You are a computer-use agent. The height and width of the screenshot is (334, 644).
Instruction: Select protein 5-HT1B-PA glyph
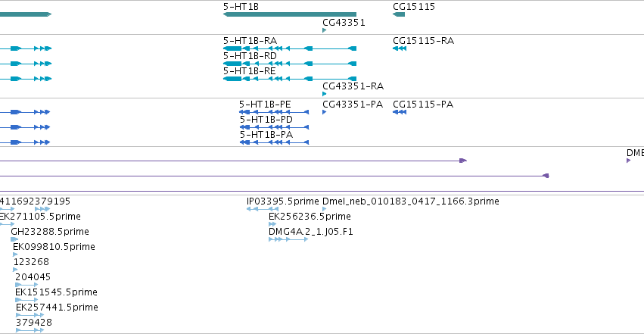point(274,142)
